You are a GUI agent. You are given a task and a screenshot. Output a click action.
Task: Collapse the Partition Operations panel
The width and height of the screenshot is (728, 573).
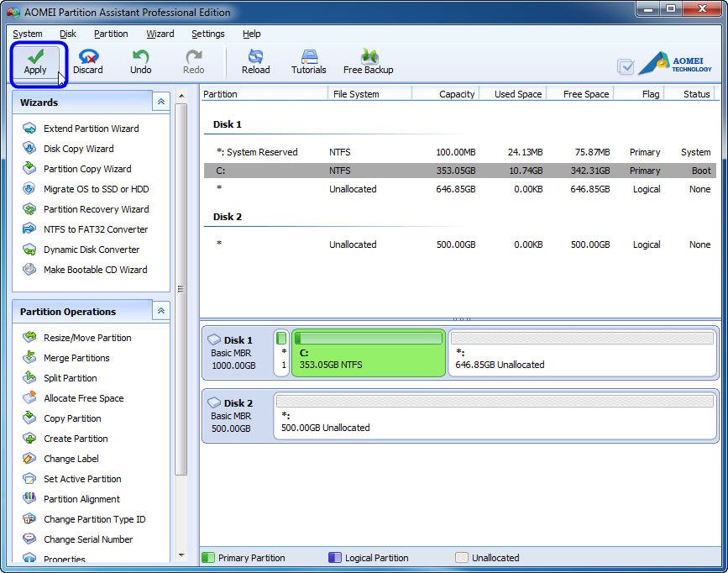point(160,311)
